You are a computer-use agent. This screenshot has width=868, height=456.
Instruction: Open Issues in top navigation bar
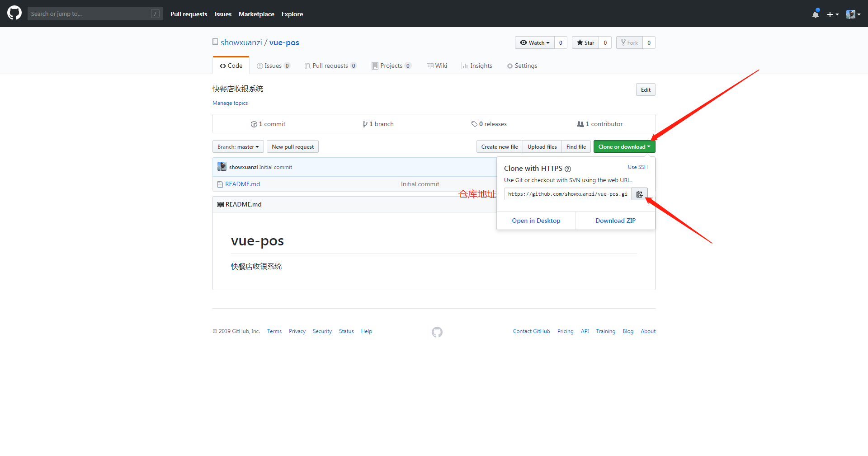223,14
